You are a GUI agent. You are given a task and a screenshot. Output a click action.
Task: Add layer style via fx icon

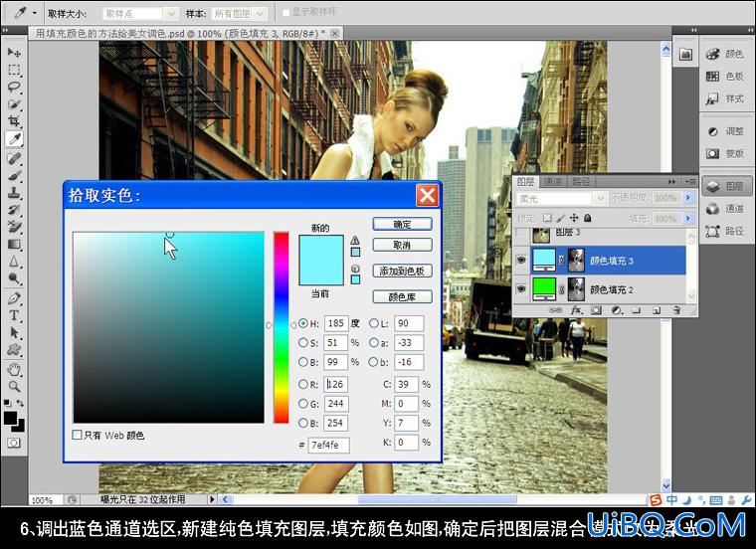click(576, 310)
